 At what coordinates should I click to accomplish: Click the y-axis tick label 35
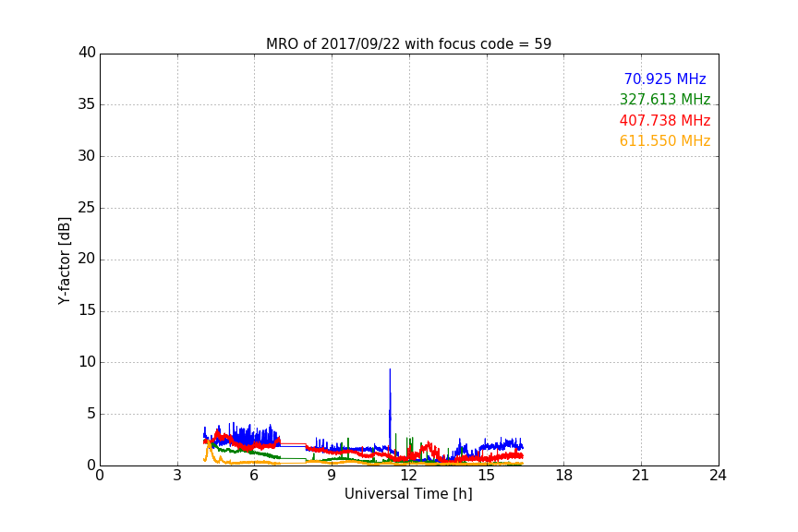tap(87, 104)
